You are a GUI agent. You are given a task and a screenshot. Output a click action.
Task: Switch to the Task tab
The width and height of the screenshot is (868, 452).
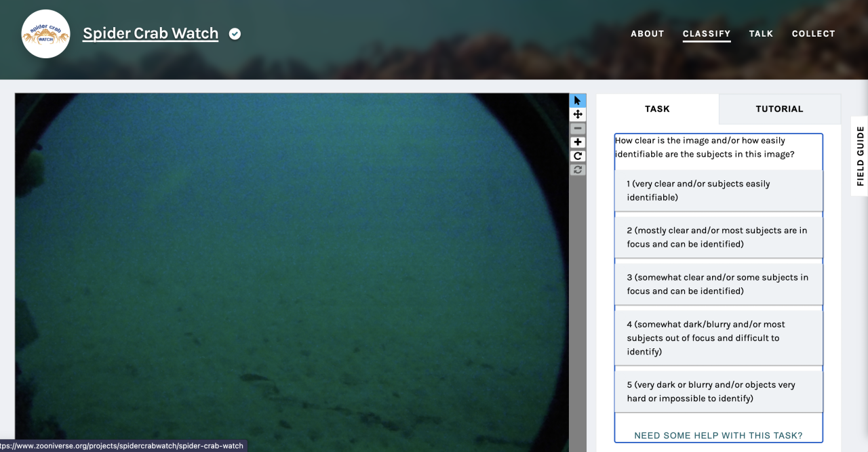pos(657,108)
